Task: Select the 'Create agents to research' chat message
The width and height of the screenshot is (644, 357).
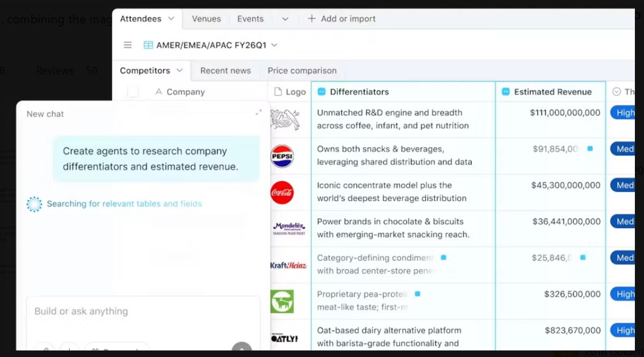Action: click(156, 159)
